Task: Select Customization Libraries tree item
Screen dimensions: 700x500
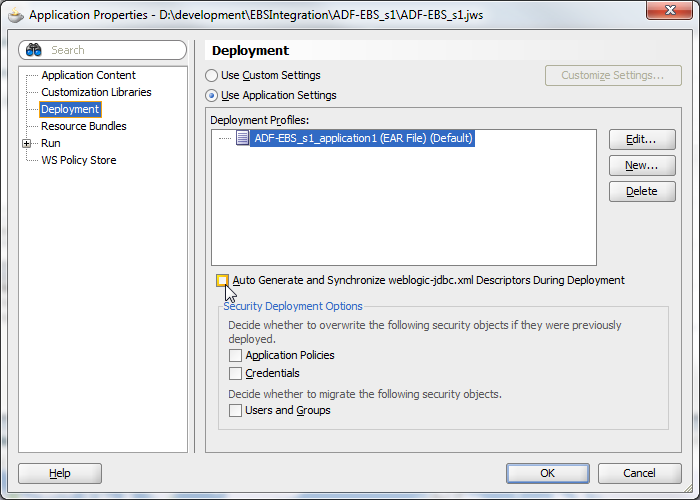Action: (x=96, y=92)
